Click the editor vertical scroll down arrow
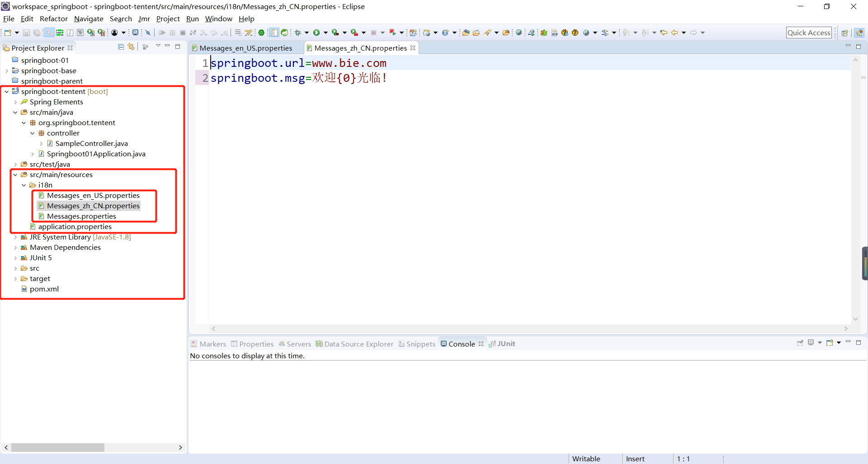Screen dimensions: 868x464 855,319
